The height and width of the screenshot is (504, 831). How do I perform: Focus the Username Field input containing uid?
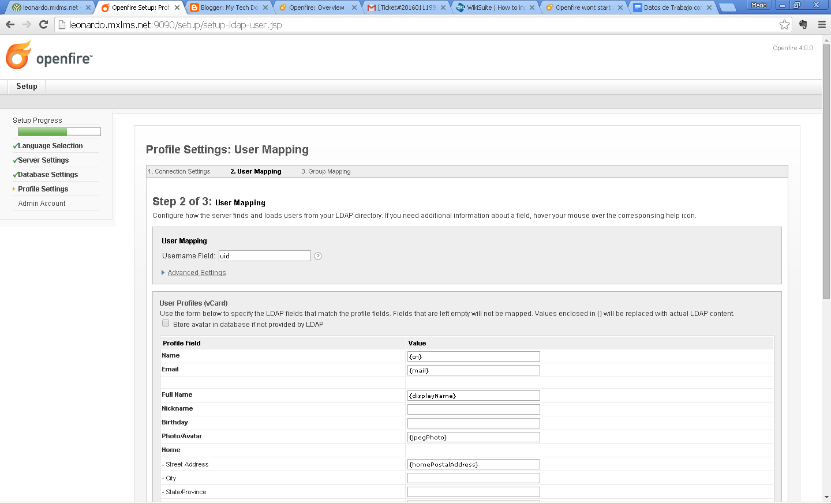(x=264, y=256)
